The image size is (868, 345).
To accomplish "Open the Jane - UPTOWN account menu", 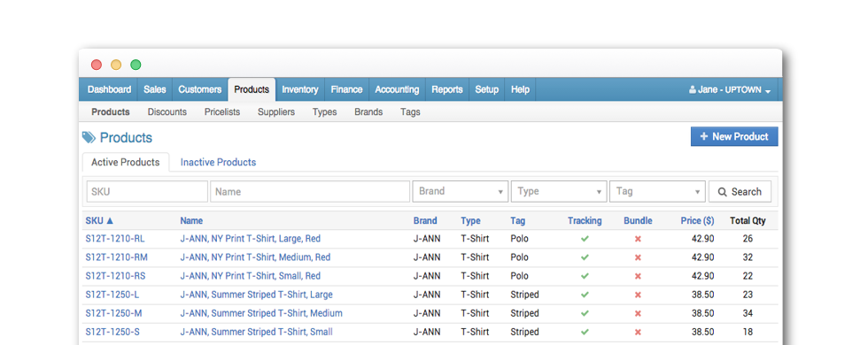I will tap(730, 89).
